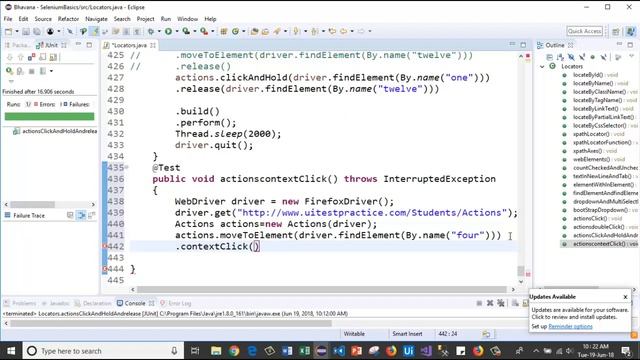Open the Navigate menu
Screen dimensions: 640x360
[x=96, y=19]
